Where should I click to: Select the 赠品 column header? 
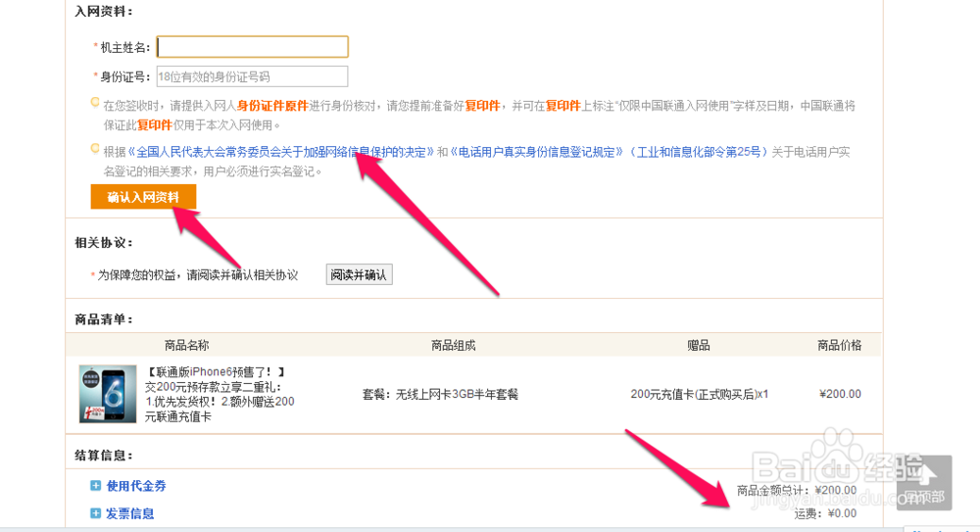pyautogui.click(x=698, y=345)
